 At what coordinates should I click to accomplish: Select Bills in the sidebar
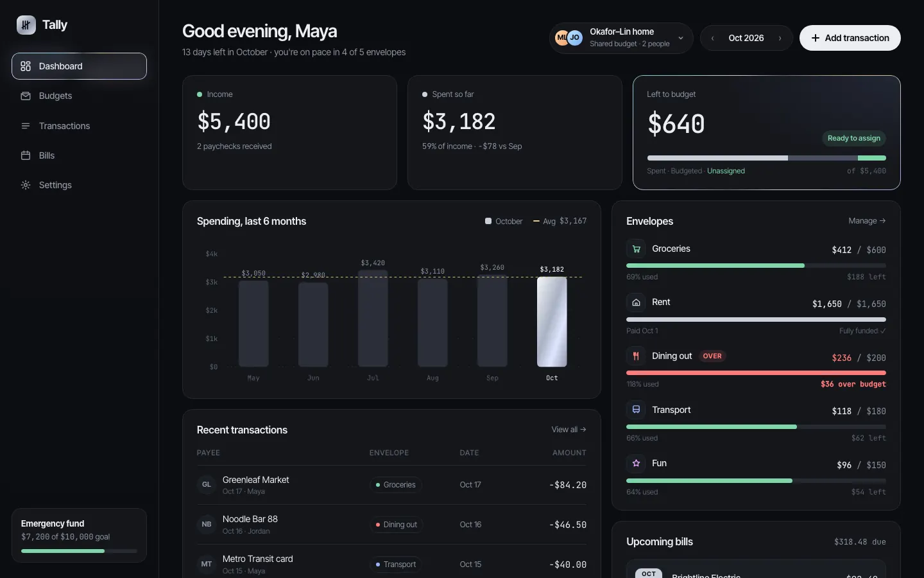[x=79, y=155]
